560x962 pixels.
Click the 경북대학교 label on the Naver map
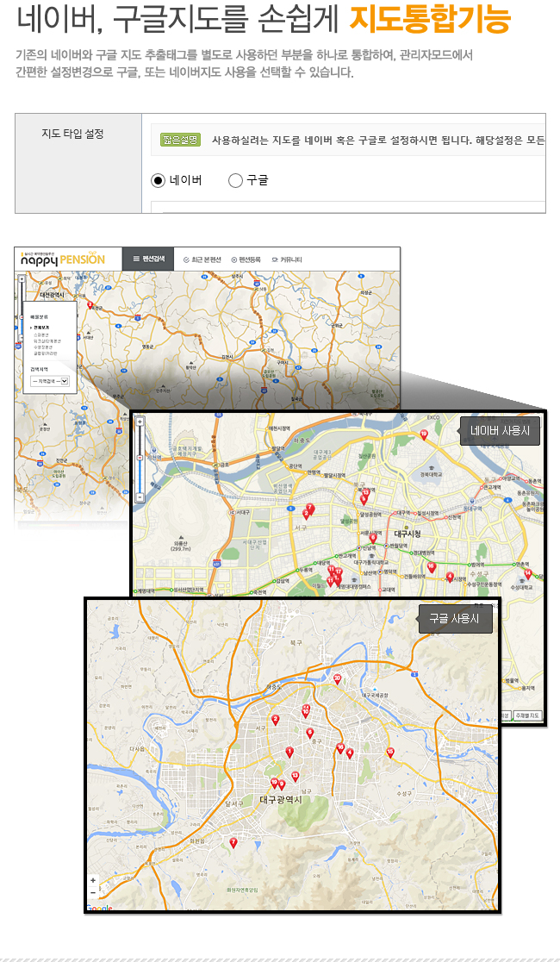(431, 474)
